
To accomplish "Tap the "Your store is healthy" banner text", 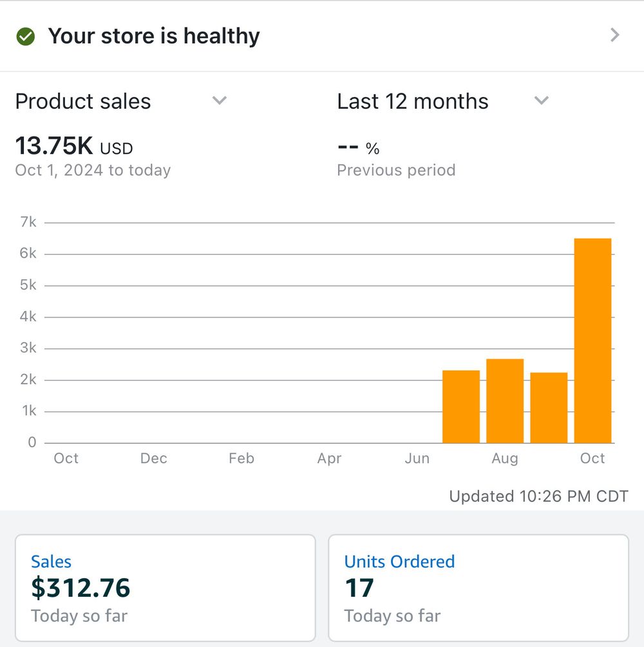I will pyautogui.click(x=154, y=36).
